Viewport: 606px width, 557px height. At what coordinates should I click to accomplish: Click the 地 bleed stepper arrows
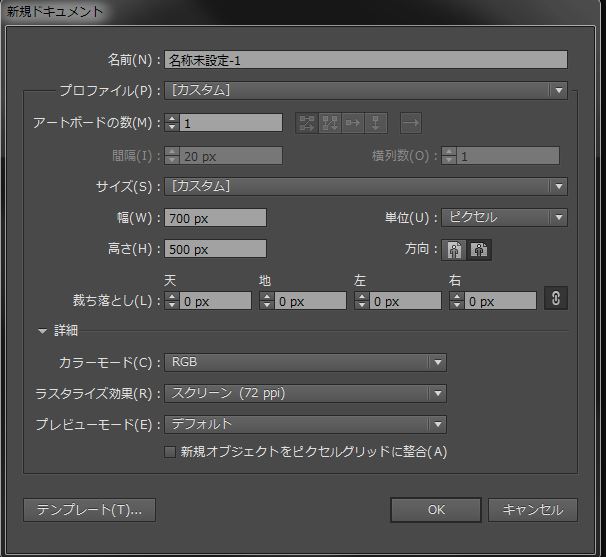tap(267, 301)
